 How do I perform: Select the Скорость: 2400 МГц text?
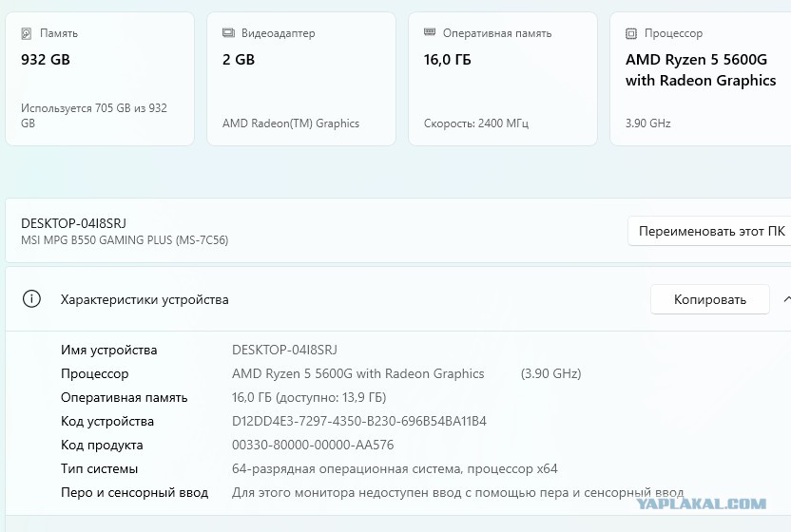tap(476, 123)
